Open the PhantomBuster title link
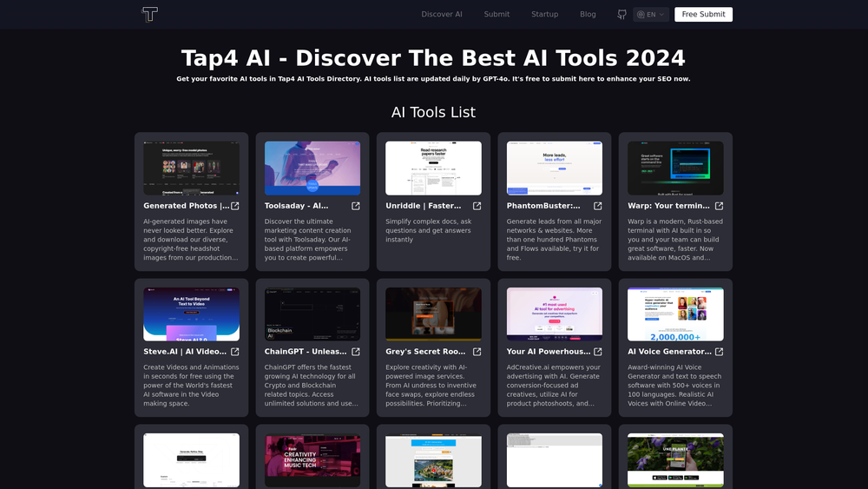The width and height of the screenshot is (868, 489). (x=543, y=206)
